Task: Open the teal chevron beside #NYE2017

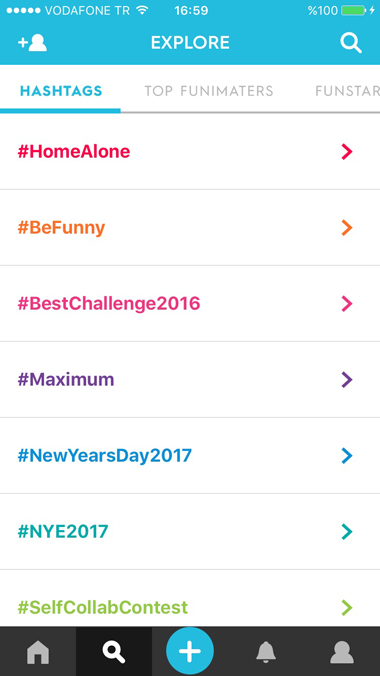Action: [347, 532]
